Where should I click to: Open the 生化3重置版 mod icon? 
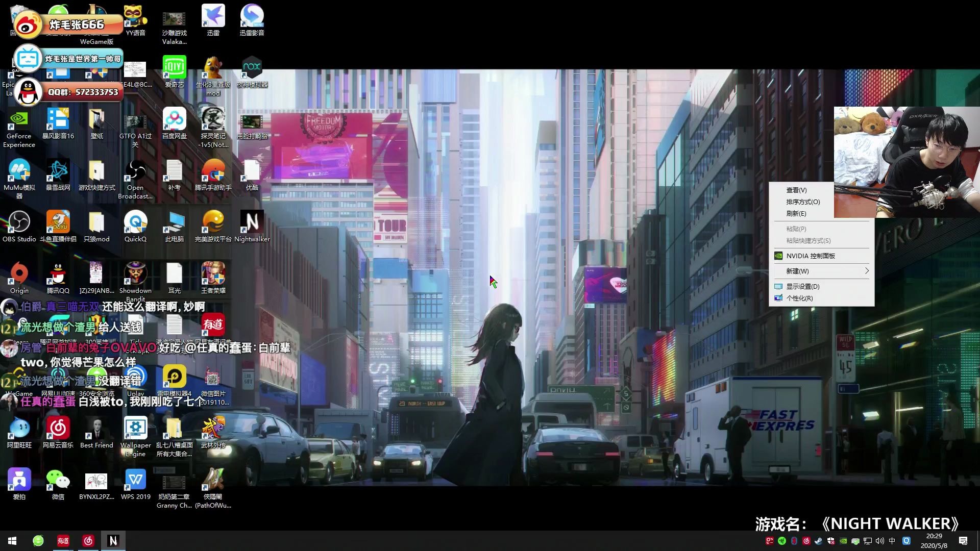[x=213, y=76]
